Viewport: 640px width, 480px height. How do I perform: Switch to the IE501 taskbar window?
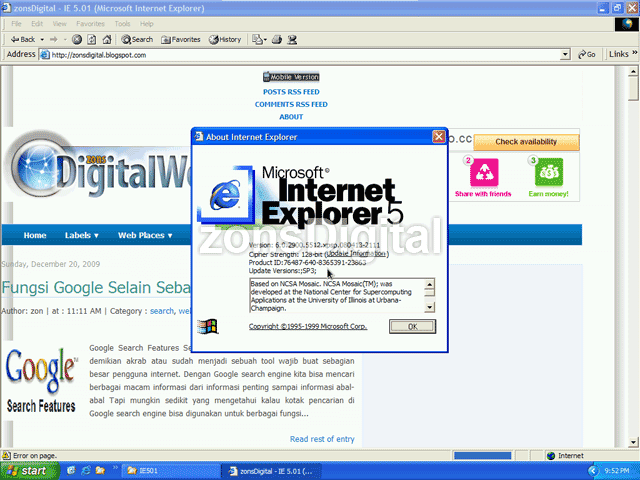tap(171, 471)
